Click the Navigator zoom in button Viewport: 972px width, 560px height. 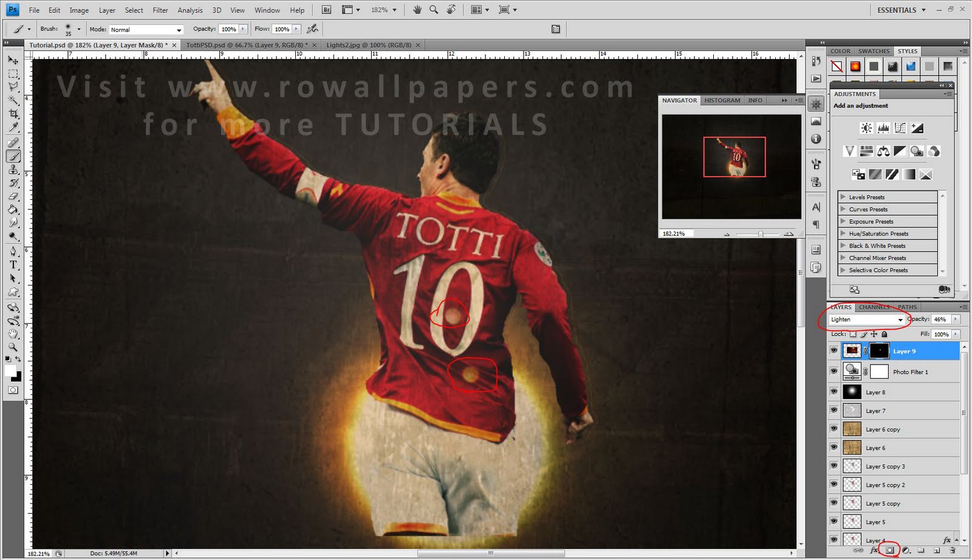pyautogui.click(x=789, y=234)
